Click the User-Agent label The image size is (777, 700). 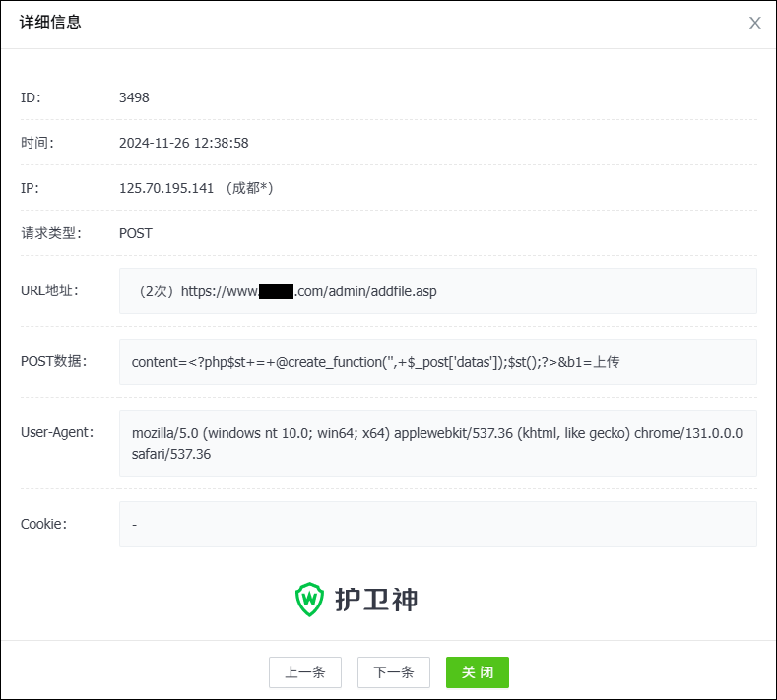[57, 432]
